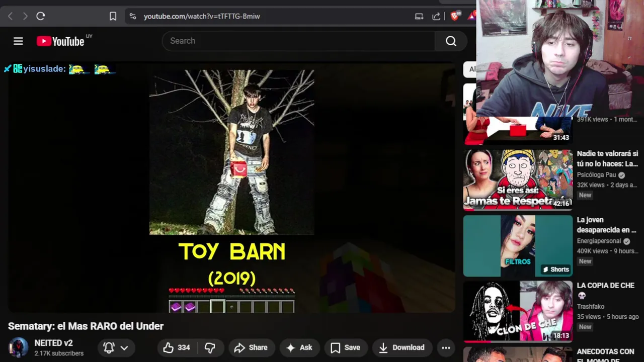Click the video player area

[231, 187]
